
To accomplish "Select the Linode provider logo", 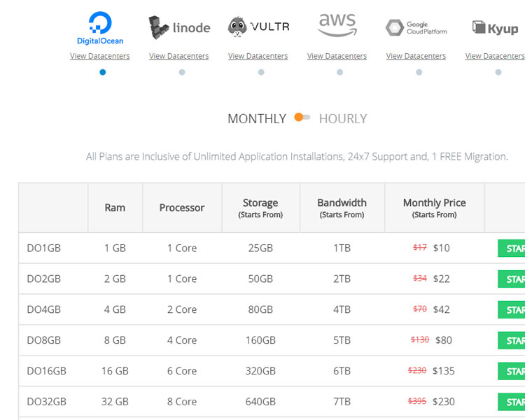I will pyautogui.click(x=179, y=27).
